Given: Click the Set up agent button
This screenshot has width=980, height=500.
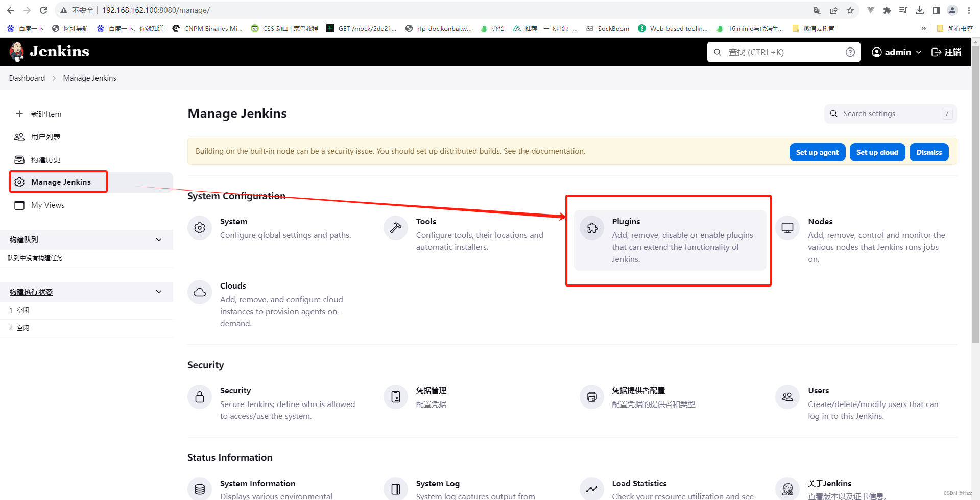Looking at the screenshot, I should (x=818, y=152).
